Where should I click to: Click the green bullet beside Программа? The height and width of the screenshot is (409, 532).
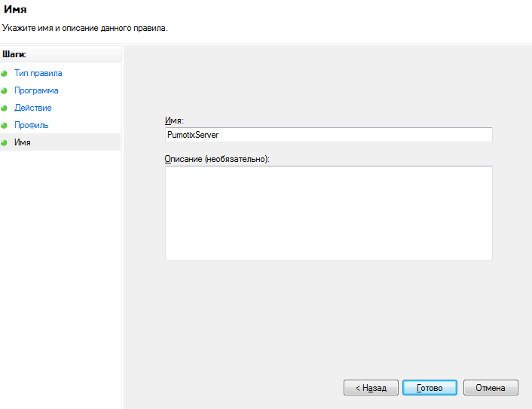click(x=4, y=90)
